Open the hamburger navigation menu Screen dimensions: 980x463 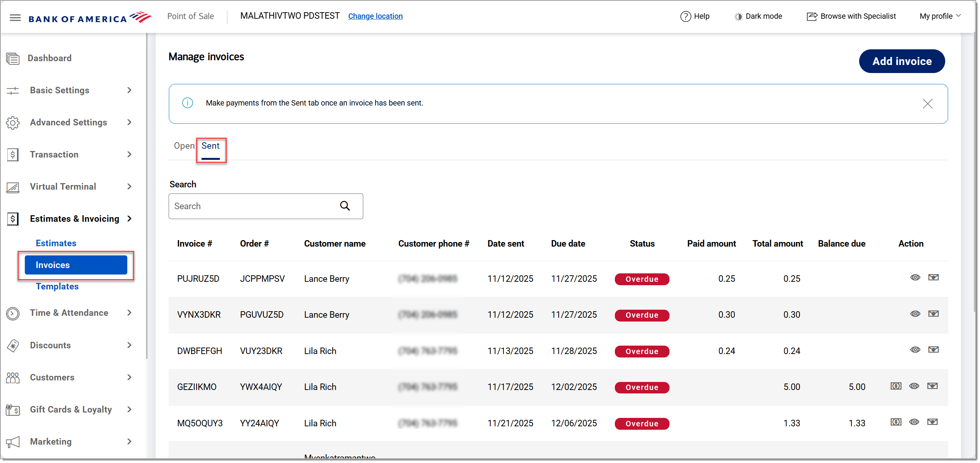pyautogui.click(x=15, y=18)
